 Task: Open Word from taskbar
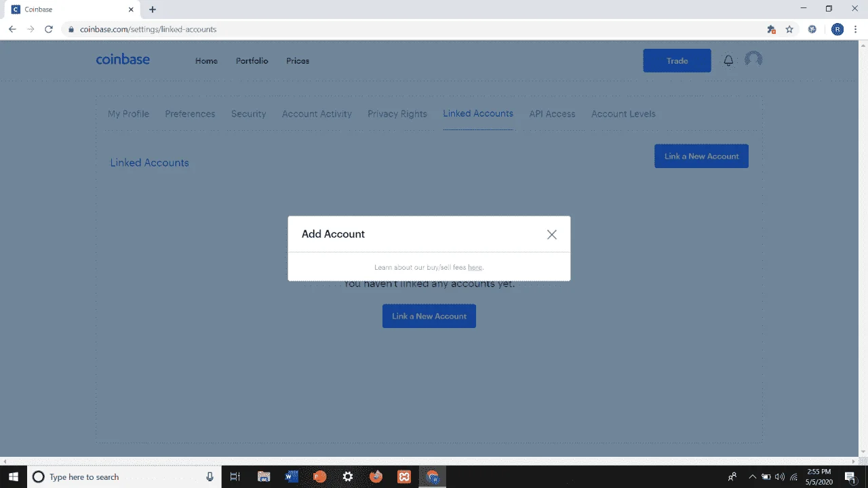pos(292,476)
